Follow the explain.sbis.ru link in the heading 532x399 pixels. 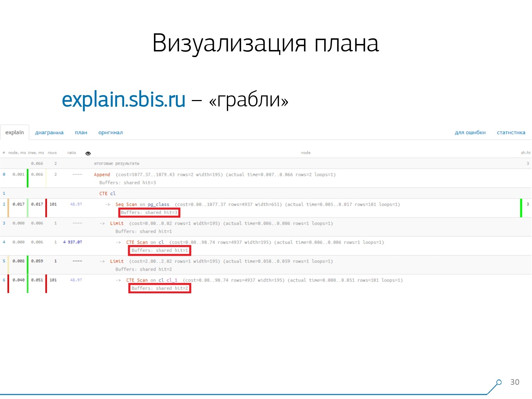(123, 100)
